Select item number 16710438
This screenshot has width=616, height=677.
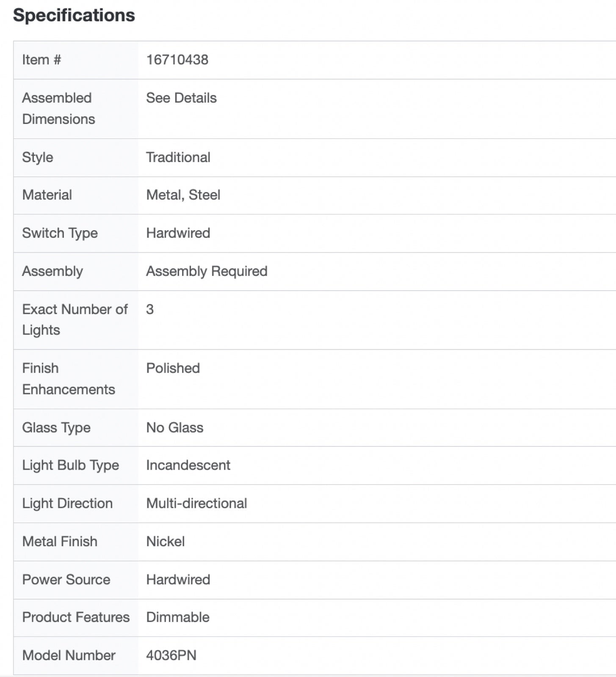click(x=177, y=60)
